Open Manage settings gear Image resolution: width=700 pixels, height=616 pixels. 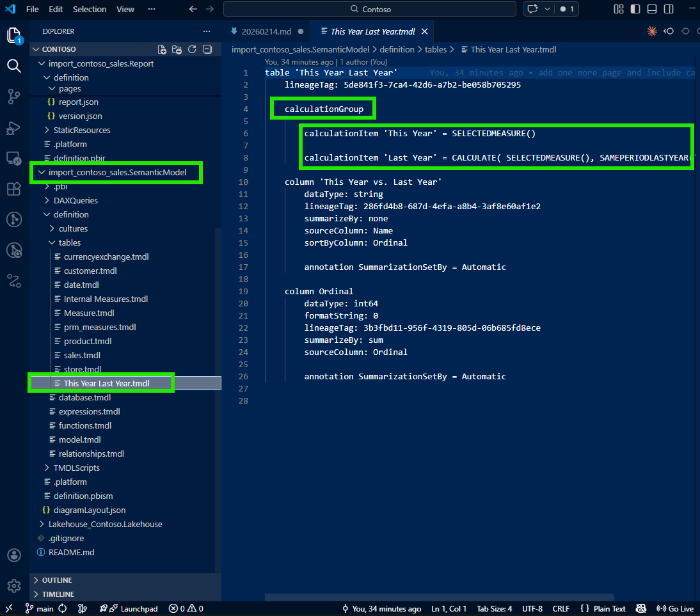14,586
